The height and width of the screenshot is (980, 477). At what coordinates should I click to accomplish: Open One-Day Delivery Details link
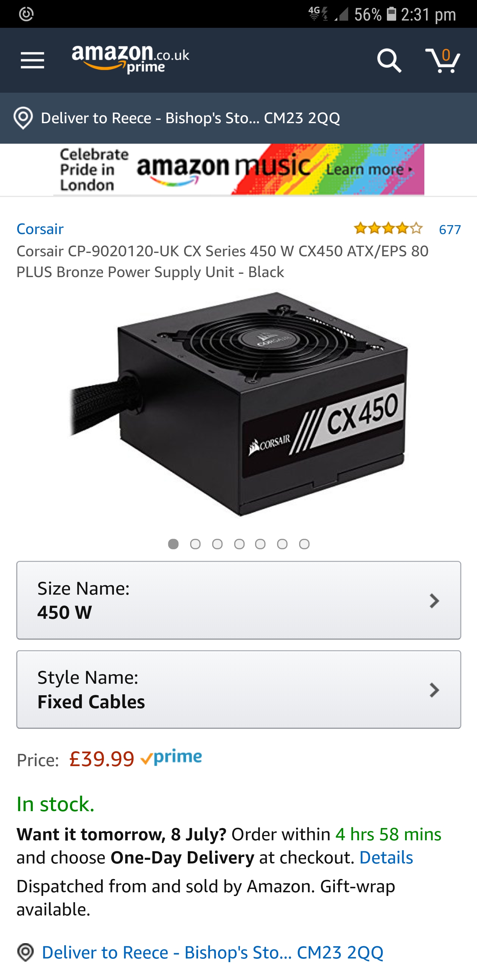tap(386, 857)
